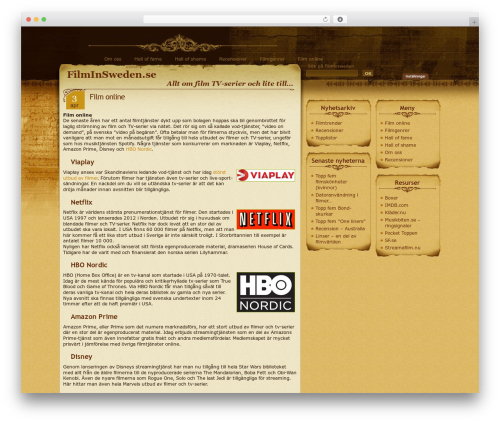Screen dimensions: 500x423
Task: Open 'Kläder.nu' in Resurser
Action: (x=395, y=213)
